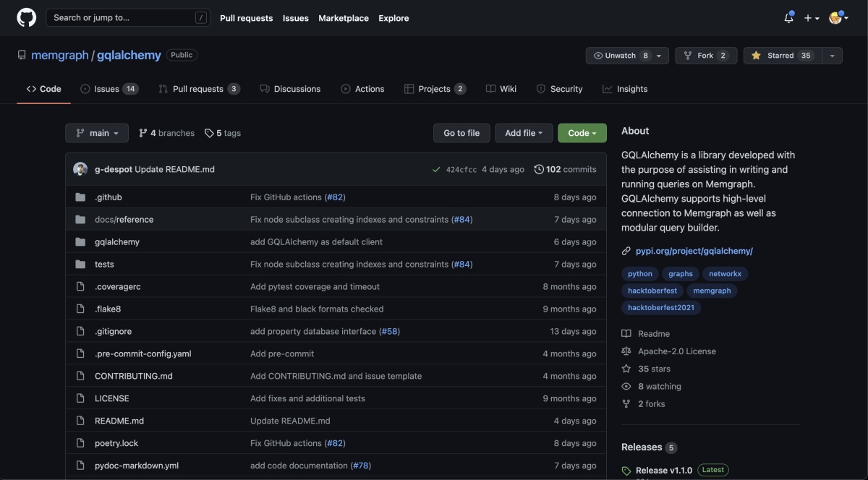Open the plus create-new menu
The image size is (868, 480).
coord(812,18)
